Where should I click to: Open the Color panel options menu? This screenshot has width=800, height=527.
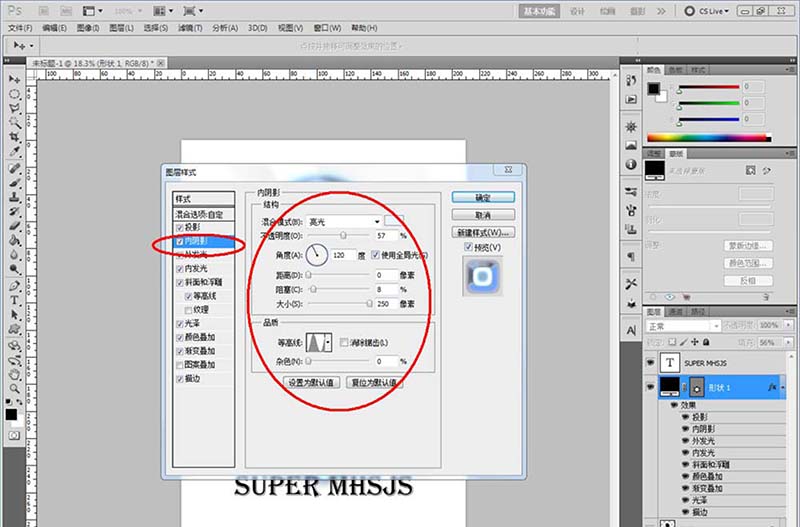point(790,70)
